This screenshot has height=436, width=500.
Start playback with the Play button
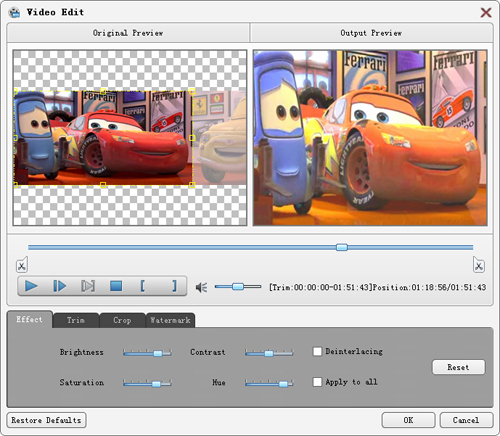click(x=31, y=286)
